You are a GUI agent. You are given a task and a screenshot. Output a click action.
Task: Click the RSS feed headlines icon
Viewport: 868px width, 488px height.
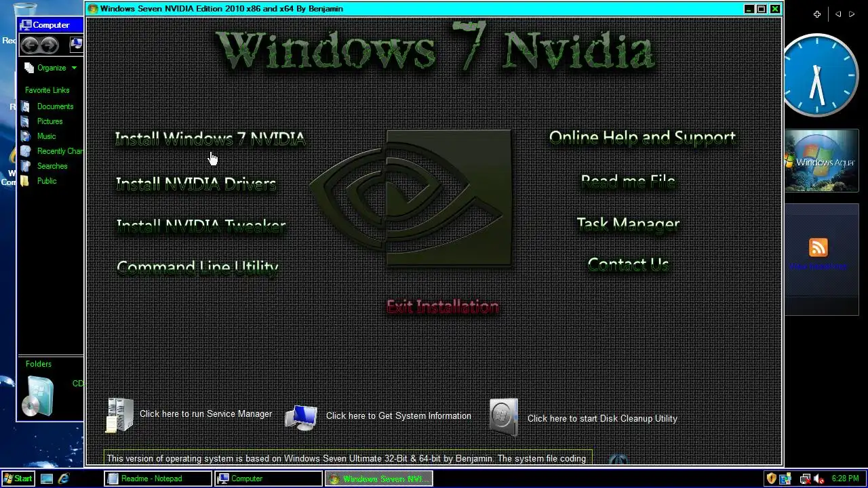point(818,247)
